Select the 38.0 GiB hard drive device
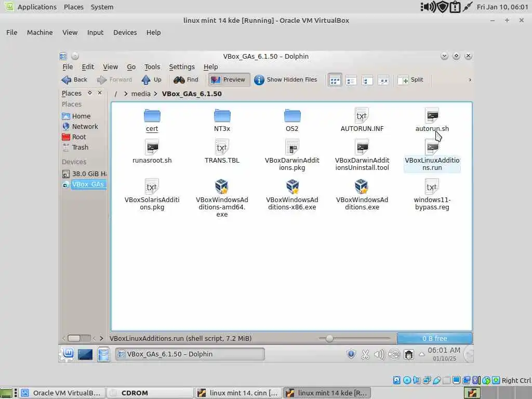 pyautogui.click(x=84, y=174)
